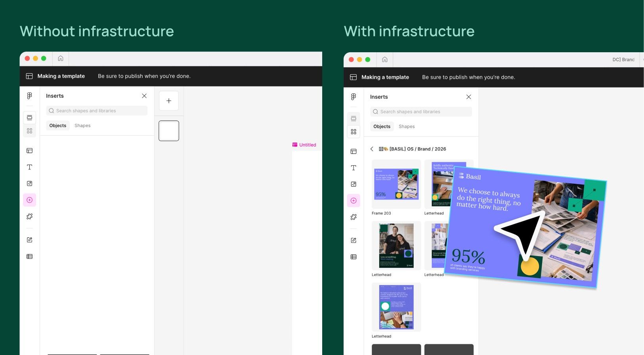
Task: Add a new slide with the plus button
Action: [x=169, y=101]
